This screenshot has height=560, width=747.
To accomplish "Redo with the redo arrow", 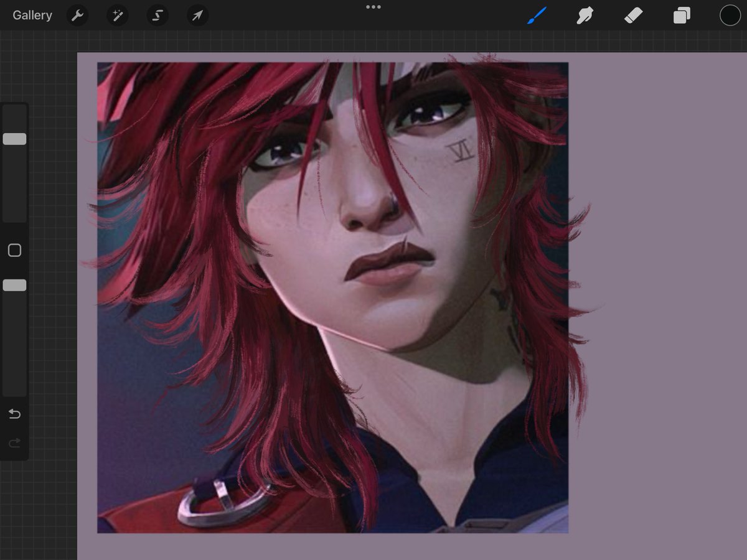I will pos(14,443).
